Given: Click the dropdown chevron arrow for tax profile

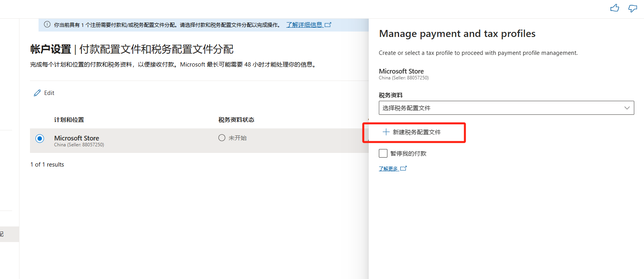Looking at the screenshot, I should coord(627,108).
